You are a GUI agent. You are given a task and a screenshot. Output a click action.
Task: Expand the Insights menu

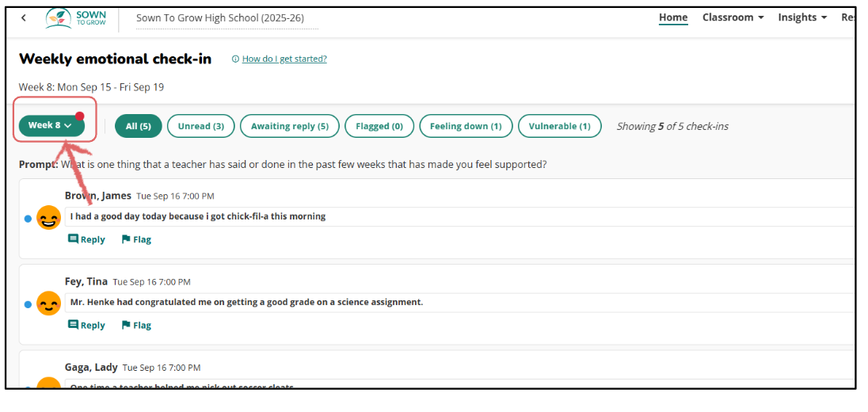(801, 17)
